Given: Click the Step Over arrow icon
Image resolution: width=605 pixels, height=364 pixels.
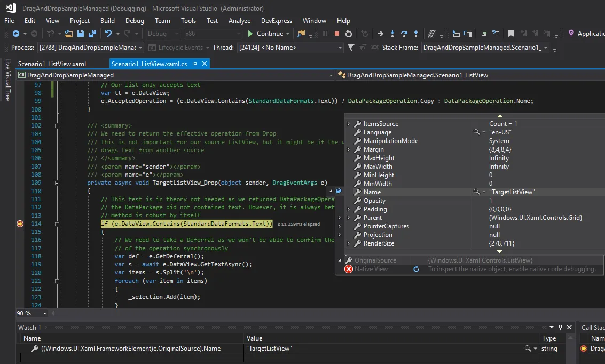Looking at the screenshot, I should (404, 34).
